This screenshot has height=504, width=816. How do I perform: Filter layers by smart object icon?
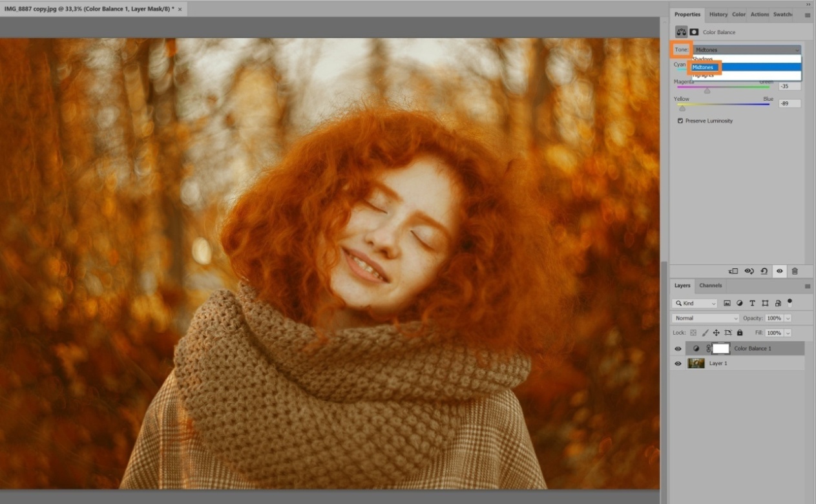778,303
